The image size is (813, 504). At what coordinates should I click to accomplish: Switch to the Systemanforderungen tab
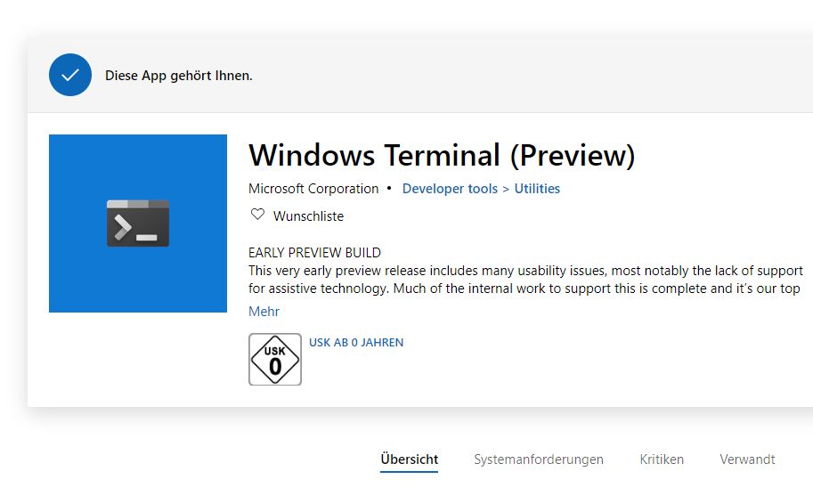539,459
